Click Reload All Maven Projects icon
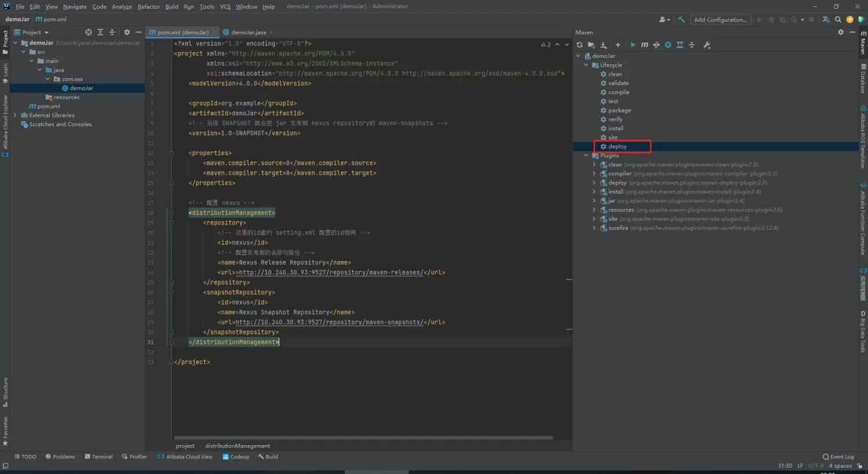The image size is (868, 474). [579, 45]
